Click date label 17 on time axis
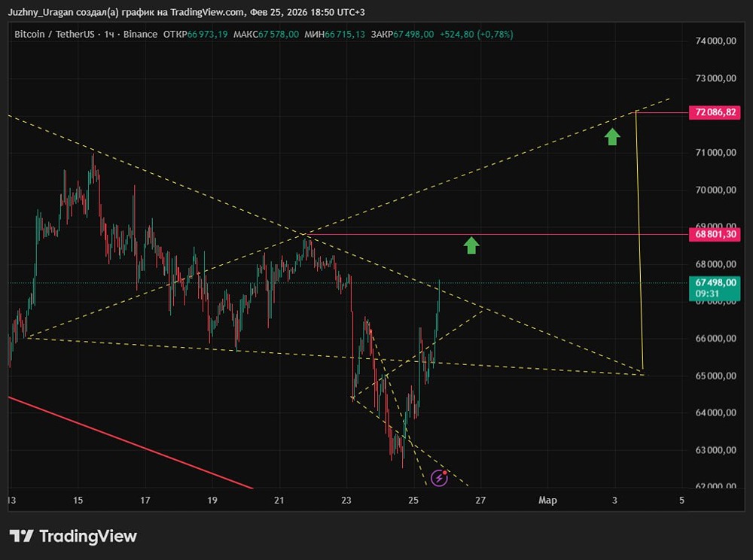Screen dimensions: 753x560 click(145, 501)
